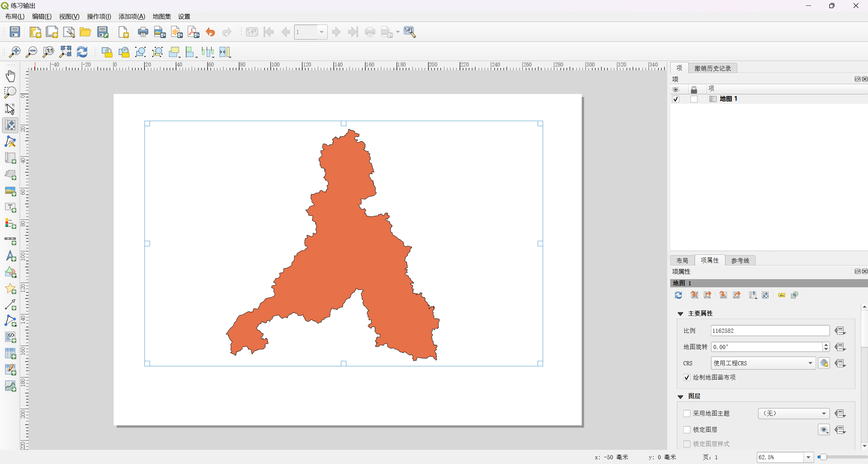Image resolution: width=868 pixels, height=464 pixels.
Task: Click the Print layout icon
Action: pos(143,32)
